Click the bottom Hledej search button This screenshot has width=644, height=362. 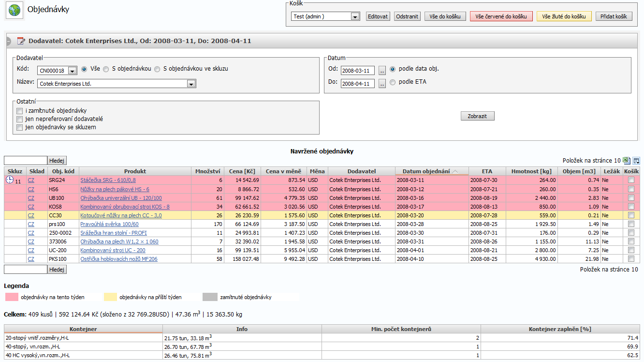tap(57, 269)
